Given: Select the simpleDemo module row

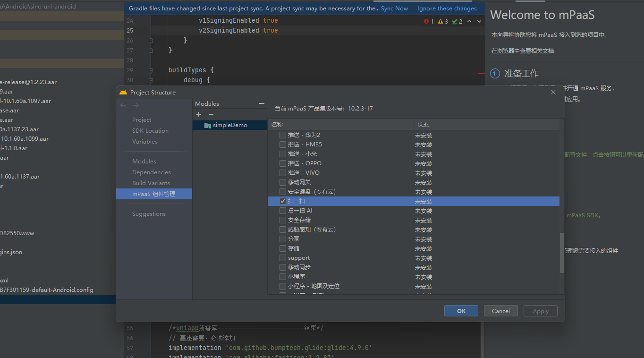Looking at the screenshot, I should (x=229, y=125).
